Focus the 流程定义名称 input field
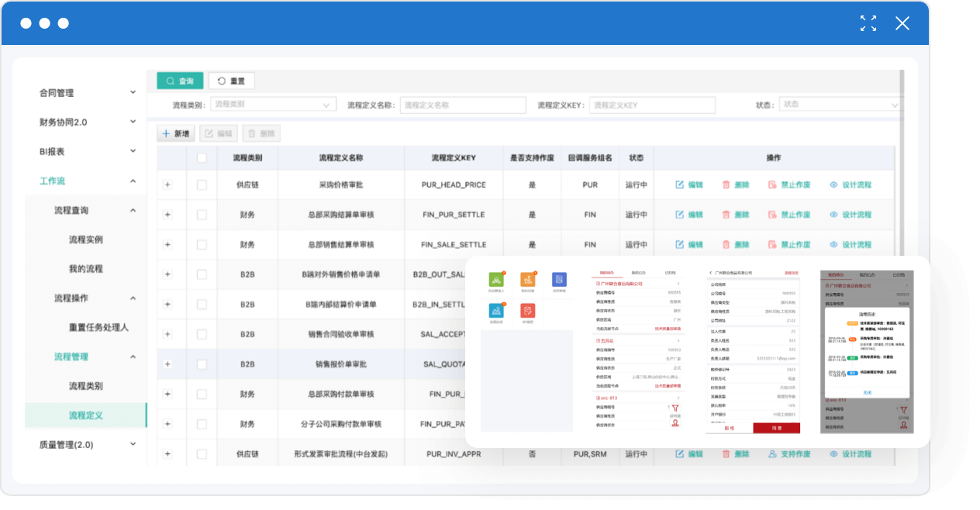980x510 pixels. click(463, 105)
